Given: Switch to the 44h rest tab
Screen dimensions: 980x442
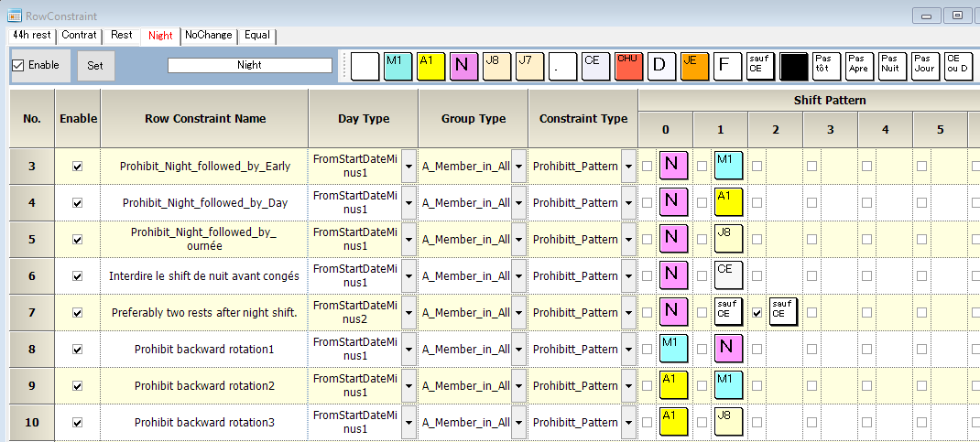Looking at the screenshot, I should 31,36.
